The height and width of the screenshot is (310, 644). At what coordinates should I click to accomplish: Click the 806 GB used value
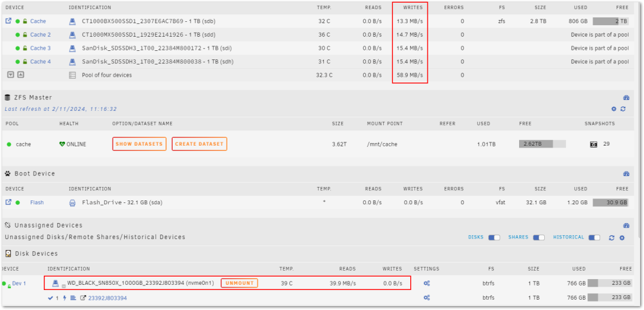coord(578,21)
